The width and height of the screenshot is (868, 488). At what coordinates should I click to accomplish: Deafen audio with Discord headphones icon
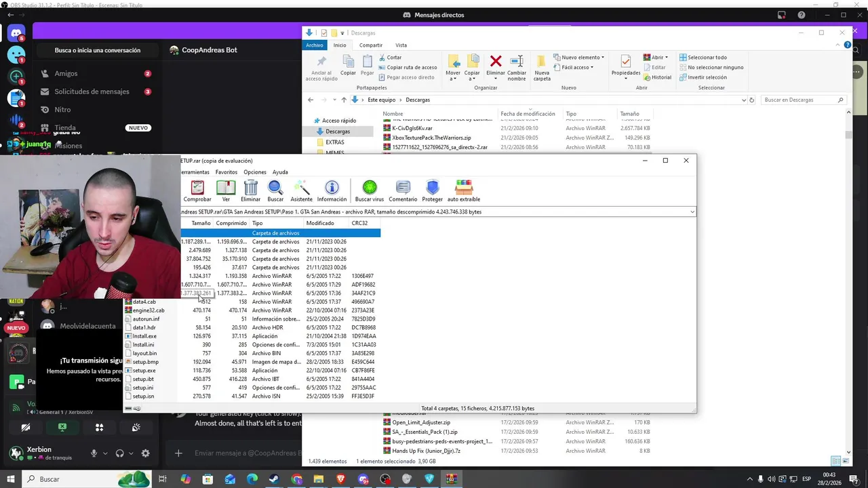pos(120,453)
